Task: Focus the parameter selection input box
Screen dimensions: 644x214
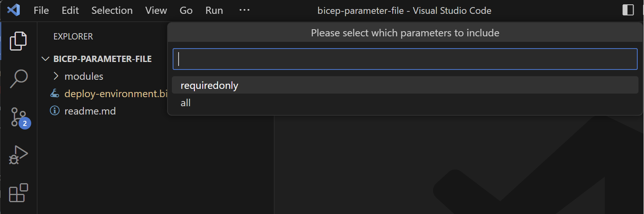Action: [405, 59]
